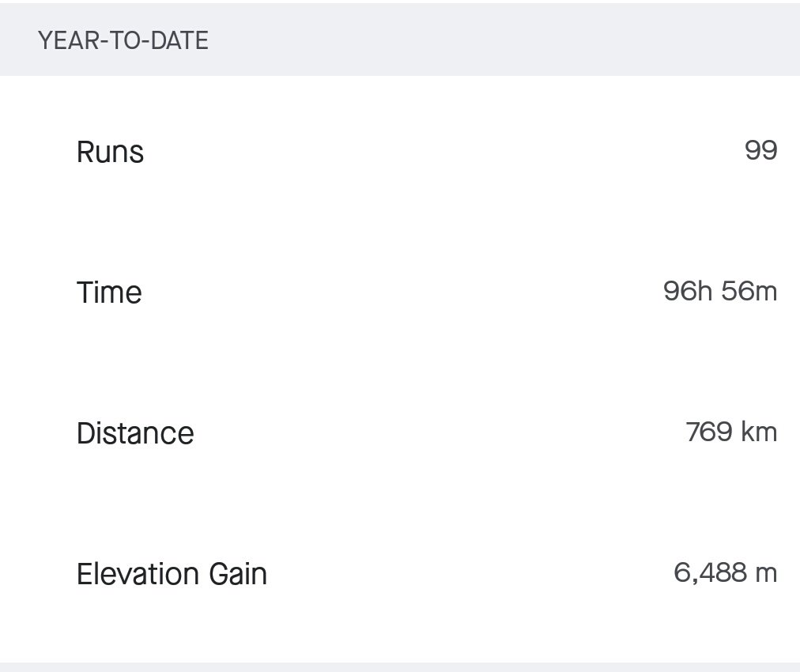Tap the km unit text
Screen dimensions: 800x672
click(759, 432)
